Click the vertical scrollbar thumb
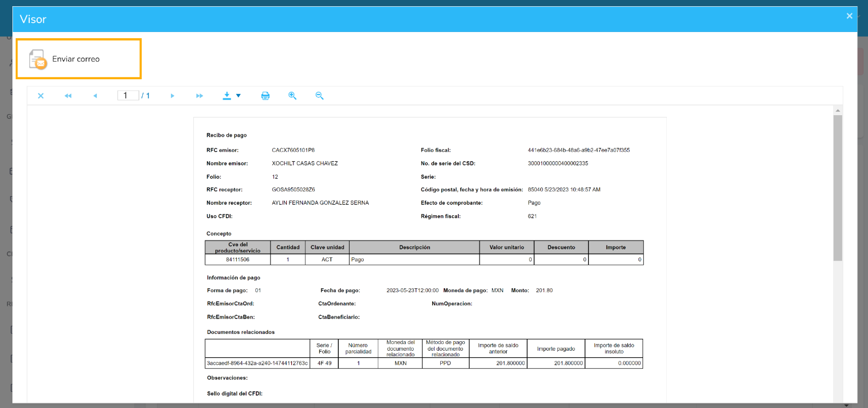The width and height of the screenshot is (868, 408). point(838,188)
